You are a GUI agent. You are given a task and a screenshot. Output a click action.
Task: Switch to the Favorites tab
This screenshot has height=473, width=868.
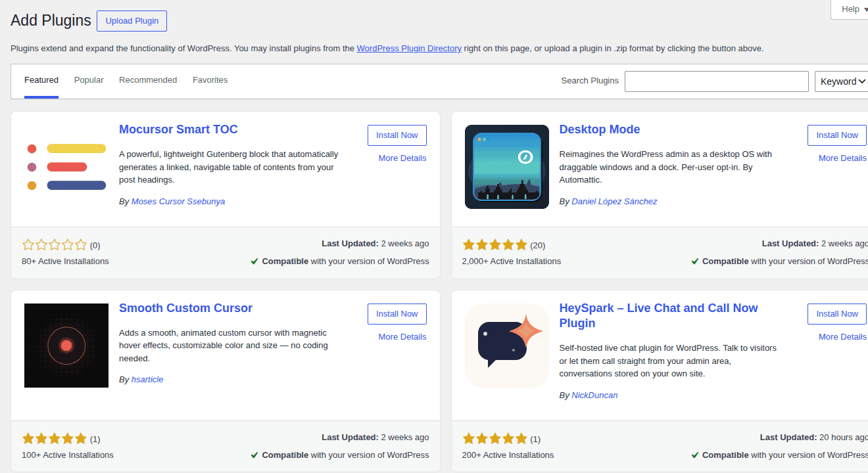click(210, 80)
